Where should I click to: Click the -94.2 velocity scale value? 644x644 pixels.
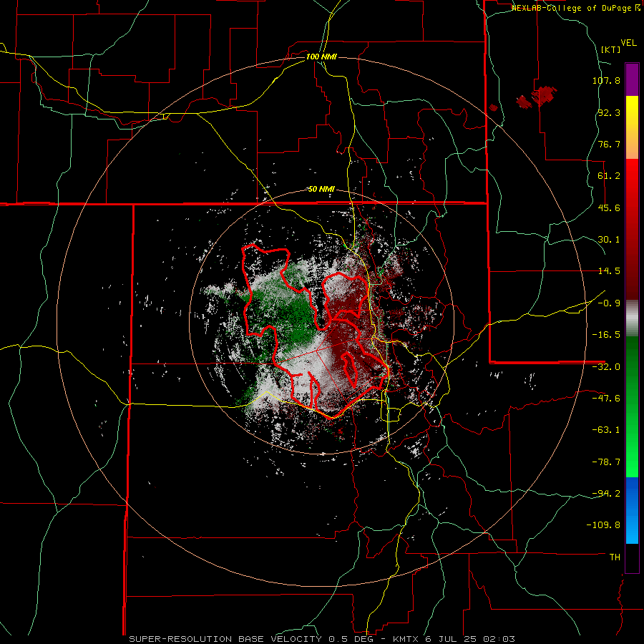[606, 494]
